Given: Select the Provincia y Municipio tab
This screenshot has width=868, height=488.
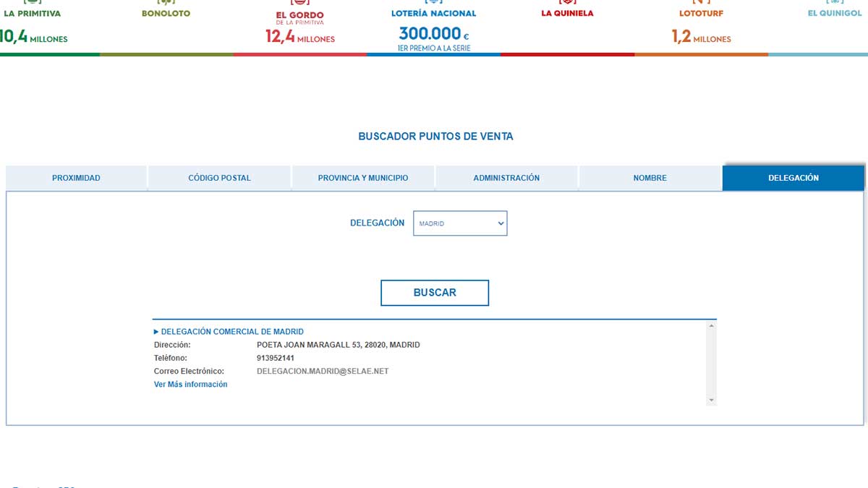Looking at the screenshot, I should coord(363,178).
